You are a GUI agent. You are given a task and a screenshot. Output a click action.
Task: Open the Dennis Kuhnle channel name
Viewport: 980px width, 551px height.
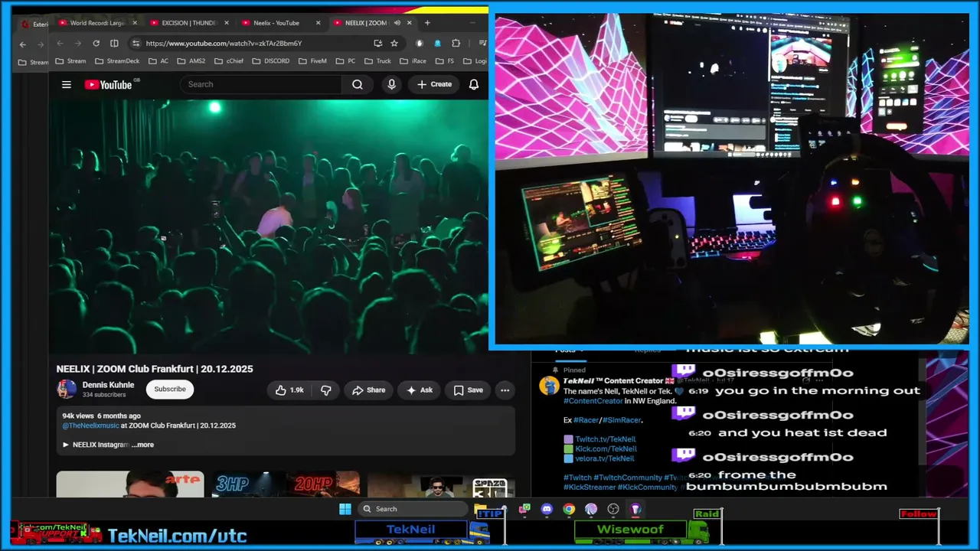108,385
